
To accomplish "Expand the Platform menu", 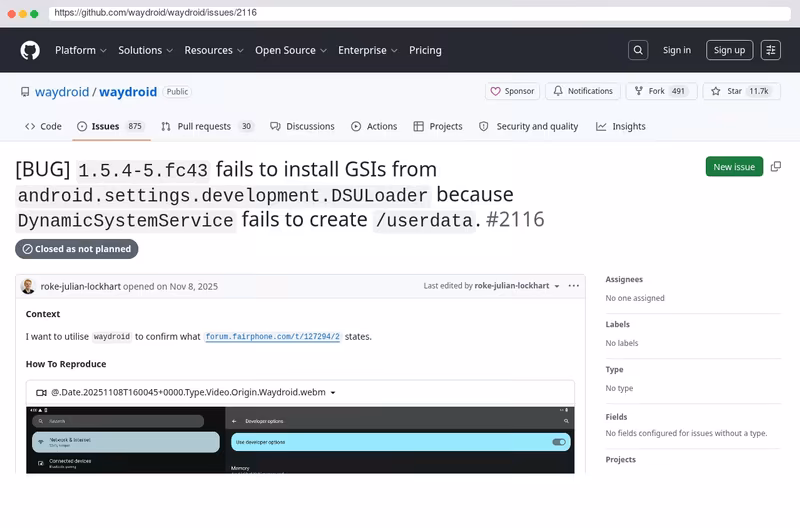I will click(x=81, y=50).
